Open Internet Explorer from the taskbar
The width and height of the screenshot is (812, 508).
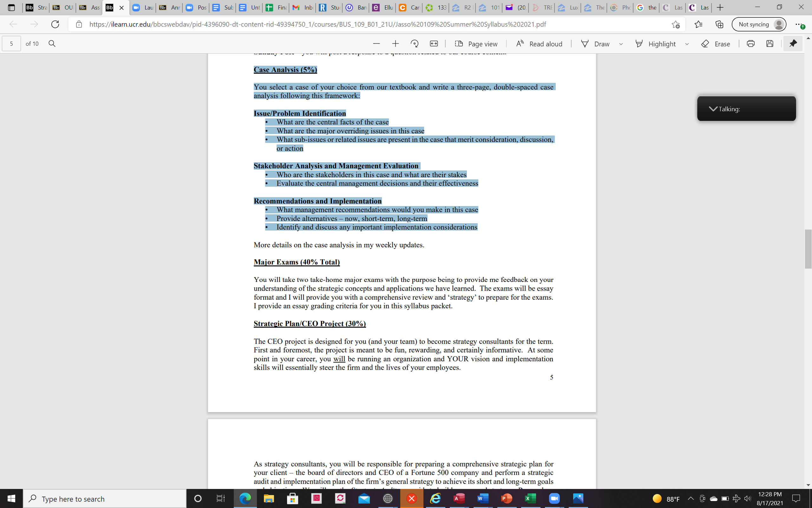pos(435,498)
